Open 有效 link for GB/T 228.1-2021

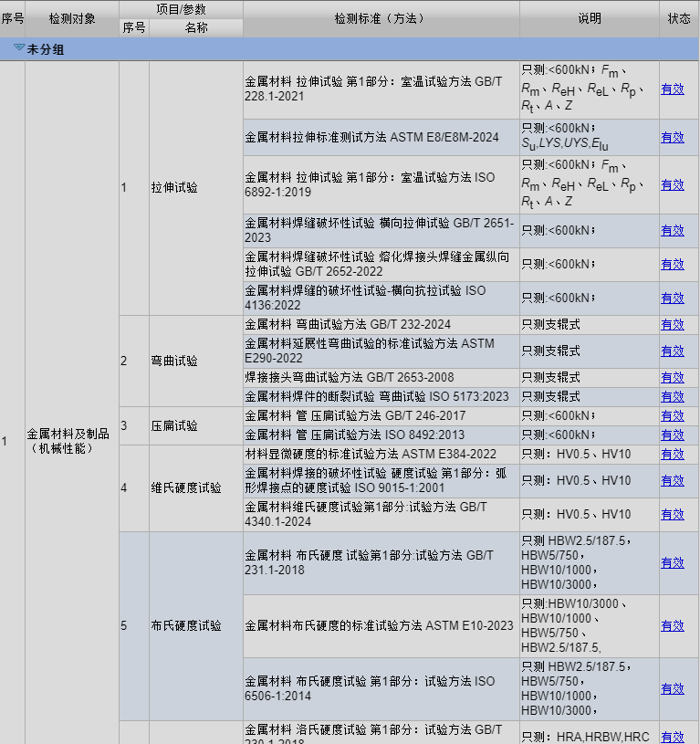coord(673,89)
